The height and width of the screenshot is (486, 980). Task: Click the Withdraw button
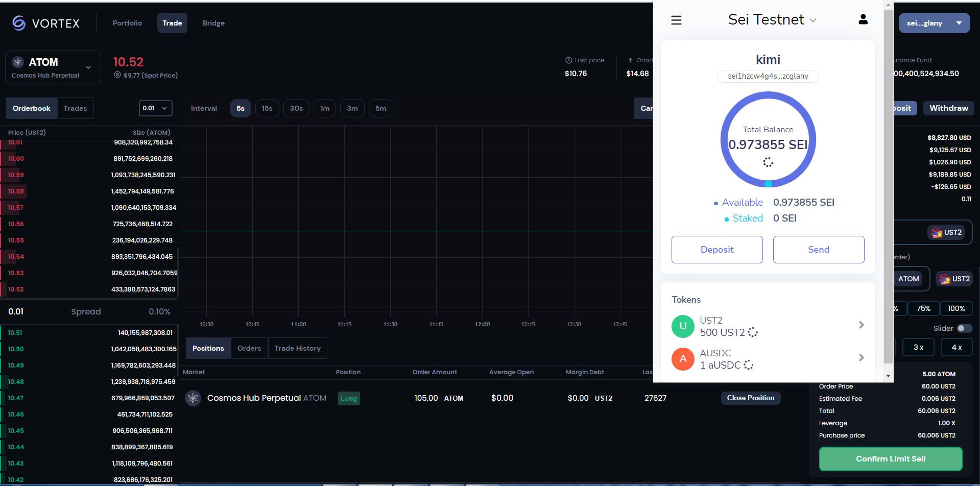coord(949,108)
